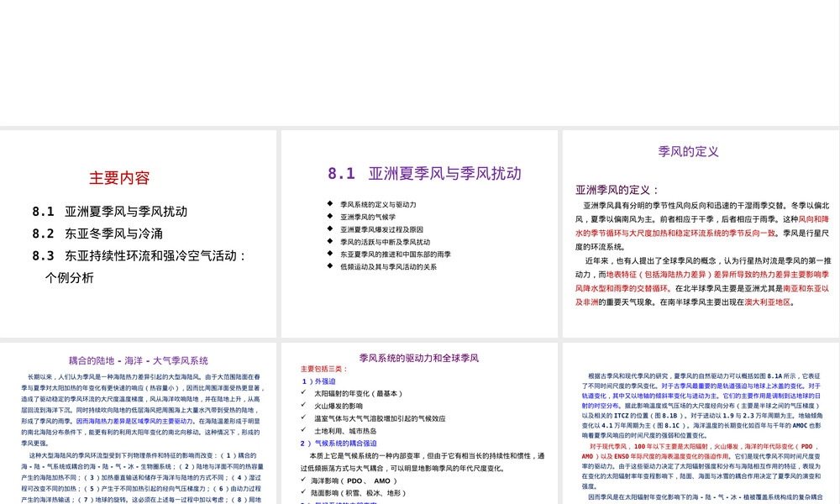Click the purple 季风的定义 title

pos(689,151)
